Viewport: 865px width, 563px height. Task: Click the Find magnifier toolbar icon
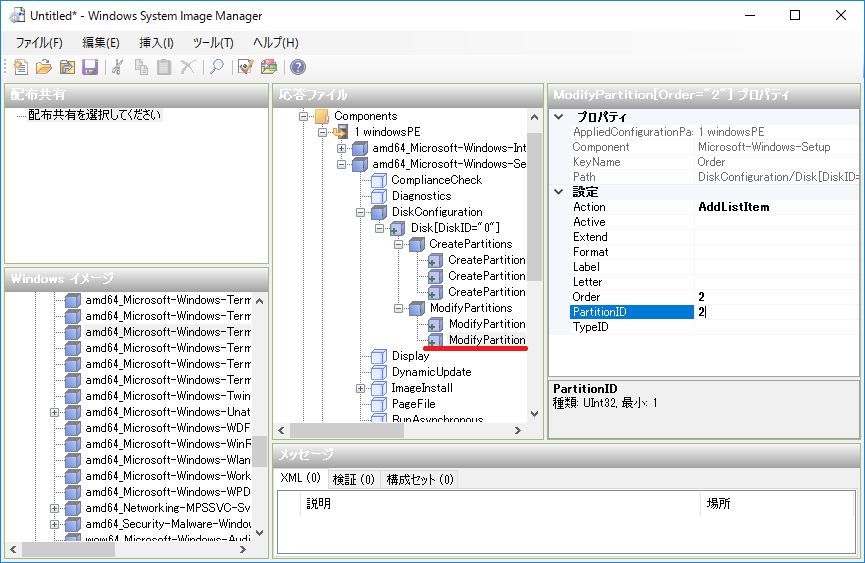(215, 67)
